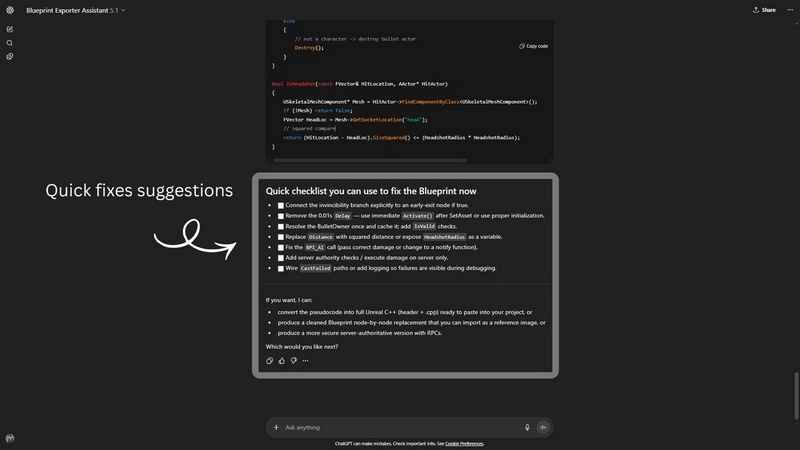This screenshot has width=800, height=450.
Task: Check the invincibility branch checklist box
Action: pos(281,205)
